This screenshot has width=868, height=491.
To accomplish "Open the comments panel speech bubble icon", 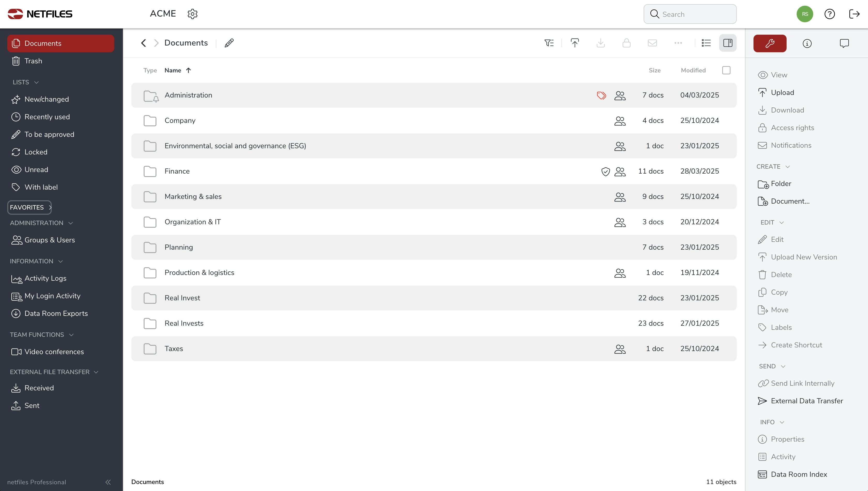I will pos(844,43).
